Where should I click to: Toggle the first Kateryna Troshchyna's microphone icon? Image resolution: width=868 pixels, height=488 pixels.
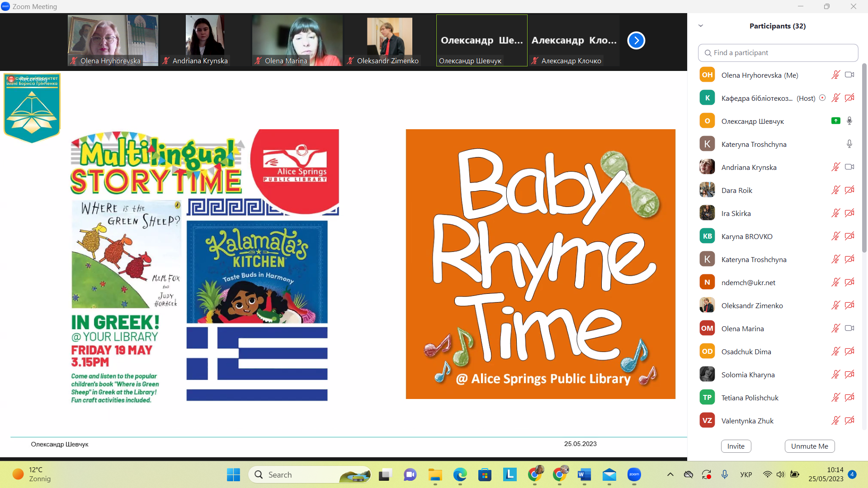click(x=849, y=144)
